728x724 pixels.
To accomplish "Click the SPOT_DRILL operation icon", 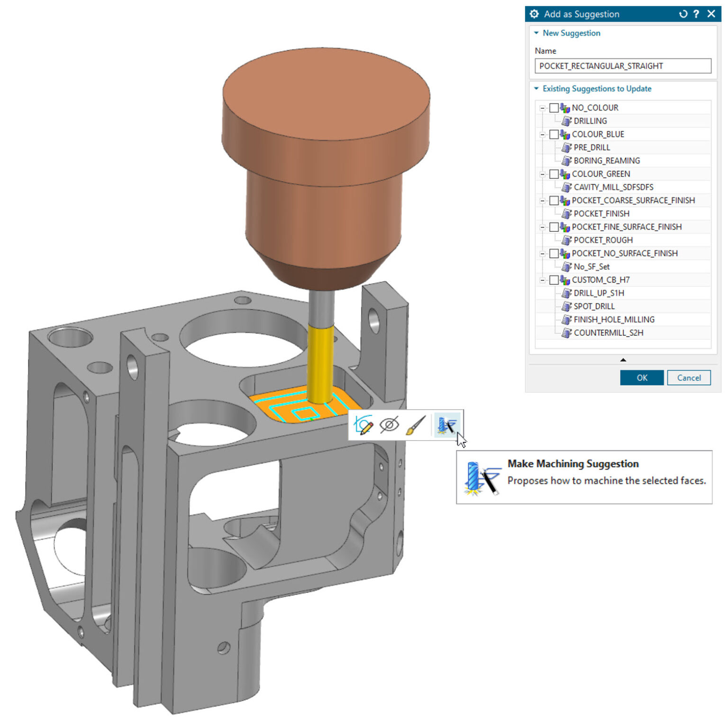I will [566, 306].
